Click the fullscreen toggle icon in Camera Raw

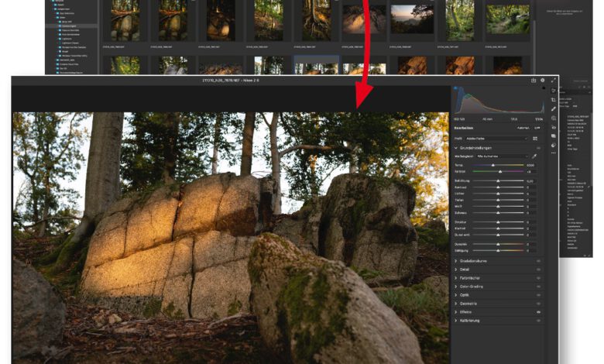[x=553, y=80]
